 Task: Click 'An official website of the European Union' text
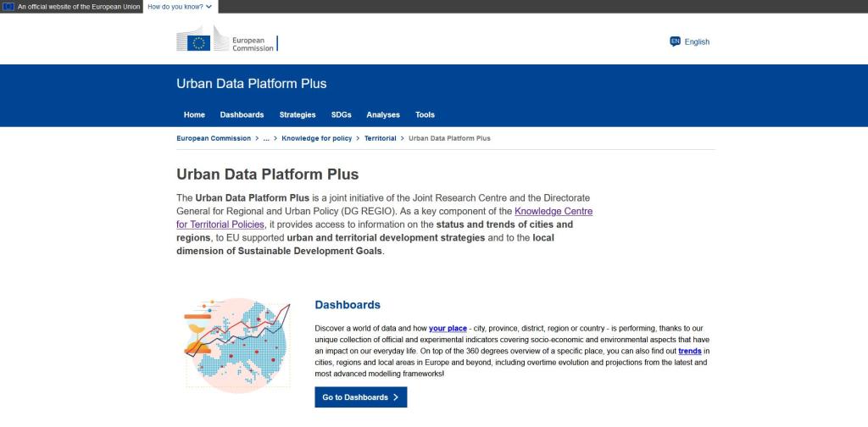[x=79, y=7]
